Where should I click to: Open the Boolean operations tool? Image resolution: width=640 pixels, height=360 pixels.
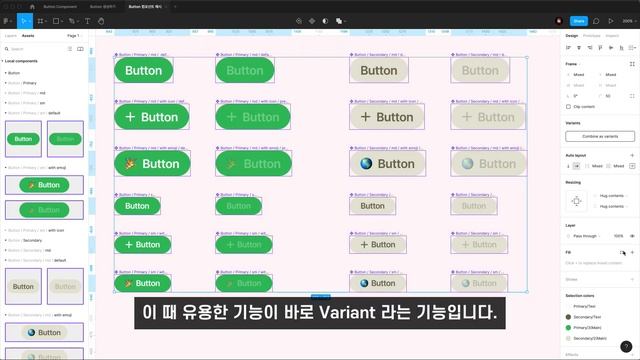[339, 21]
